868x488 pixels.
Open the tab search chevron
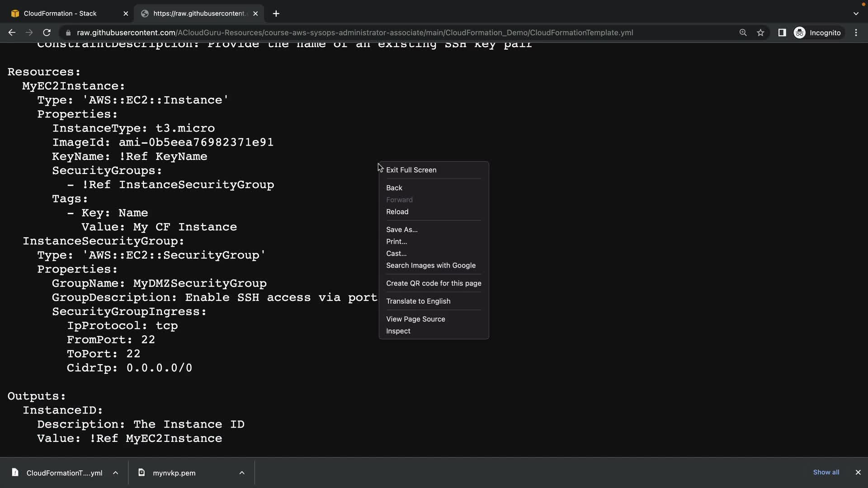click(x=856, y=14)
